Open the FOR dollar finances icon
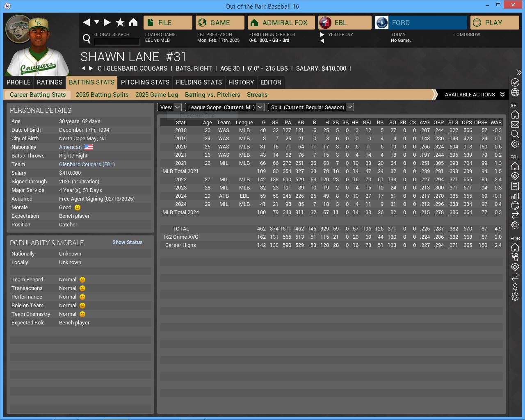This screenshot has height=420, width=525. pyautogui.click(x=515, y=287)
